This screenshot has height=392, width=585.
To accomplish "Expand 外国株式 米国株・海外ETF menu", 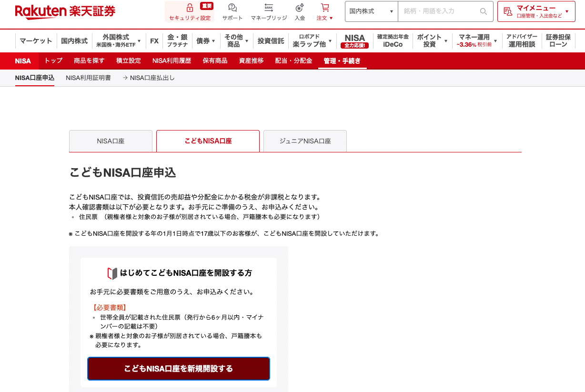I will point(119,41).
